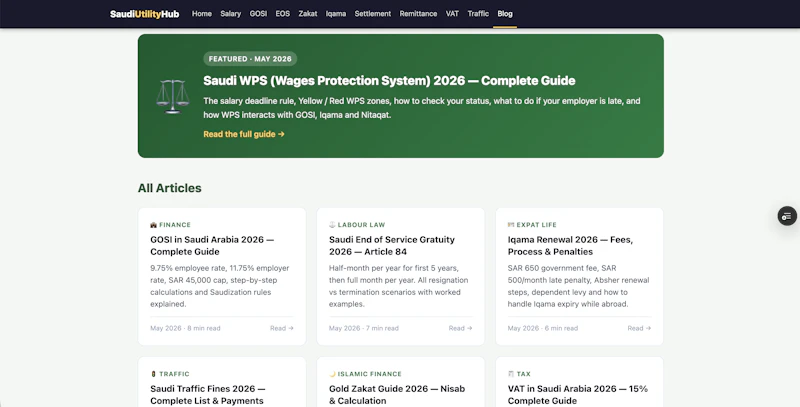The height and width of the screenshot is (407, 800).
Task: Click the GOSI card description text
Action: point(220,286)
